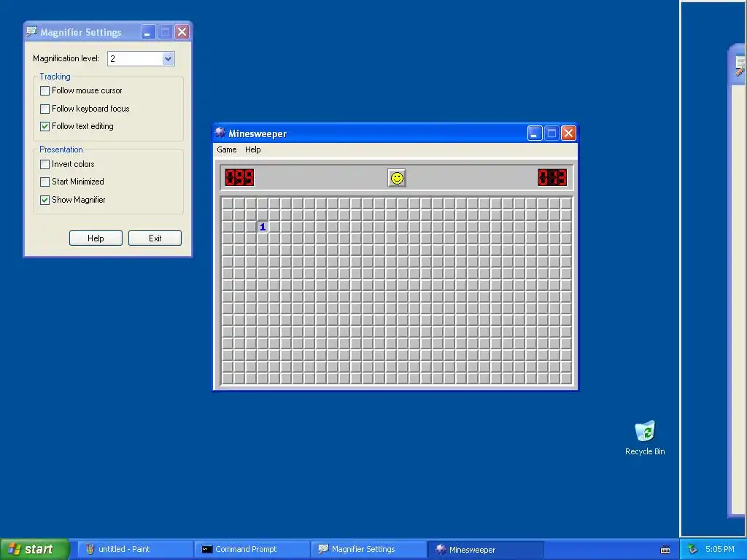This screenshot has height=560, width=747.
Task: Click the Exit button in Magnifier Settings
Action: tap(155, 238)
